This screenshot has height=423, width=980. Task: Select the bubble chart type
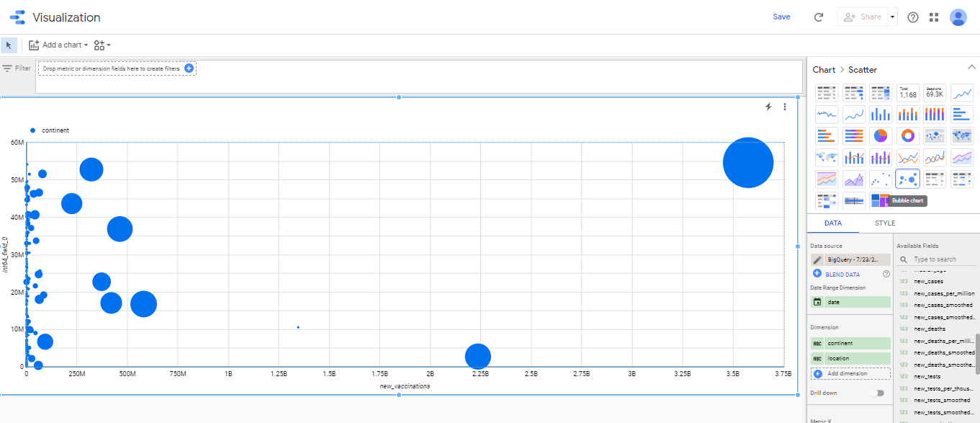[x=908, y=178]
